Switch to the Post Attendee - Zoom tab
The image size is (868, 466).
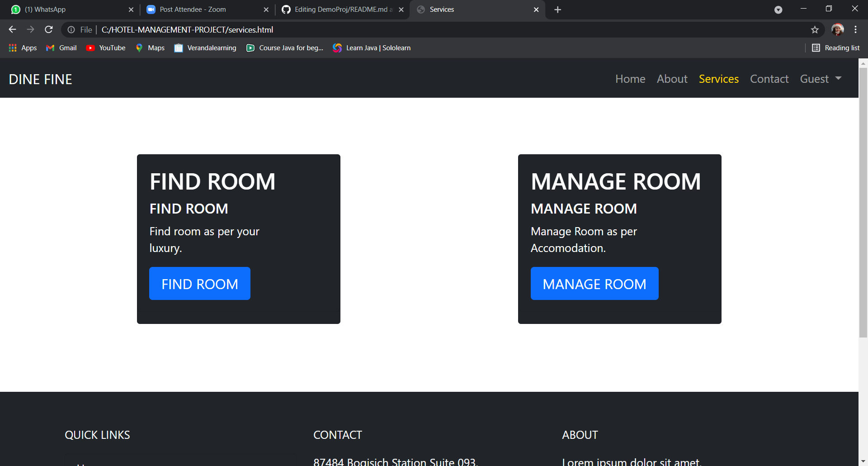[192, 9]
